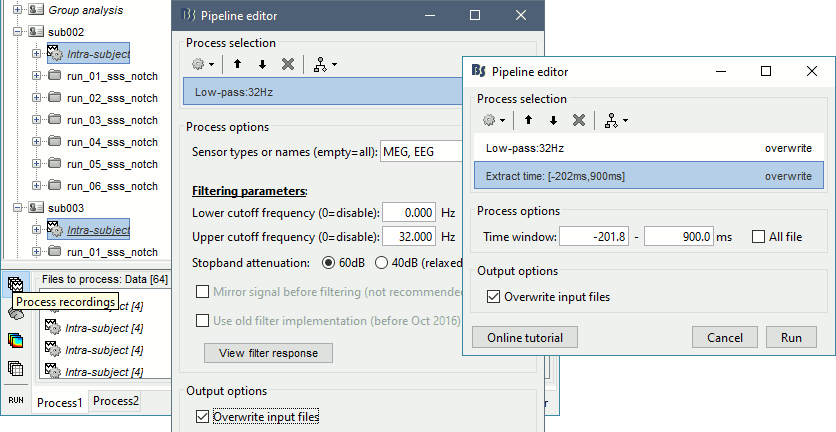
Task: Select Process recordings icon
Action: [x=15, y=285]
